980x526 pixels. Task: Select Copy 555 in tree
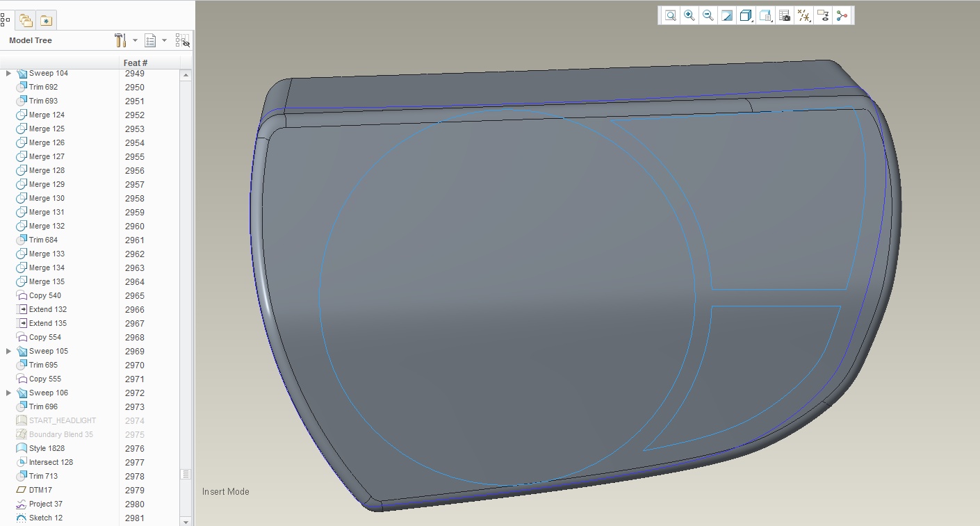click(45, 379)
